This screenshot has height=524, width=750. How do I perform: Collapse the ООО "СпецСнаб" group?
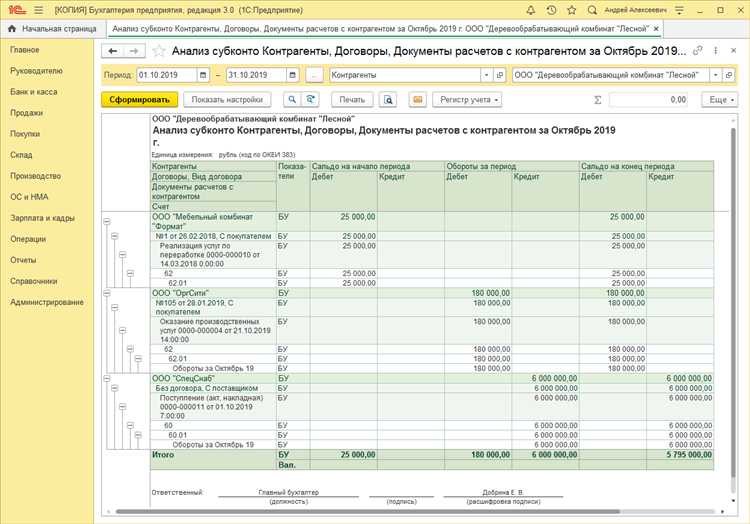point(108,378)
